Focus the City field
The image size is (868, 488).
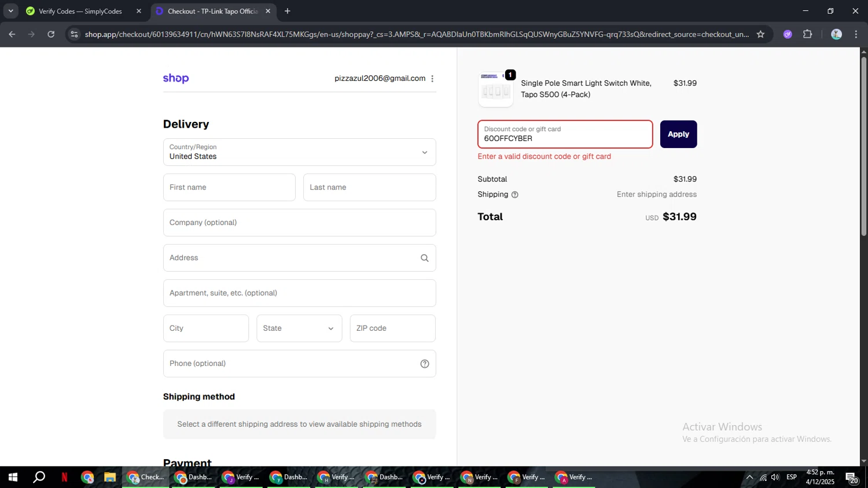[x=206, y=328]
